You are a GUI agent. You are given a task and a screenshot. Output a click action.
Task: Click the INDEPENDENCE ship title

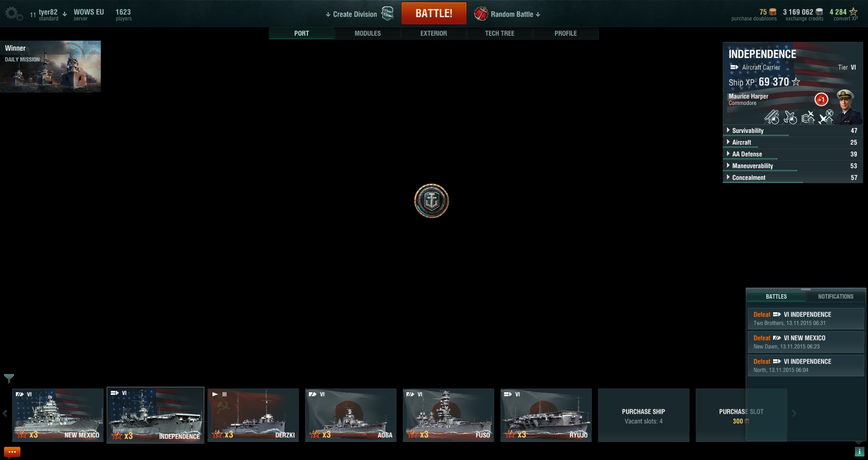[x=762, y=54]
